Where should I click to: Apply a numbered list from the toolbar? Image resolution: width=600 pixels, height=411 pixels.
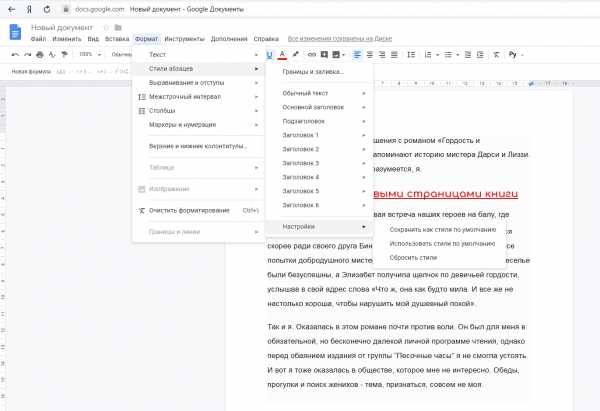(428, 55)
